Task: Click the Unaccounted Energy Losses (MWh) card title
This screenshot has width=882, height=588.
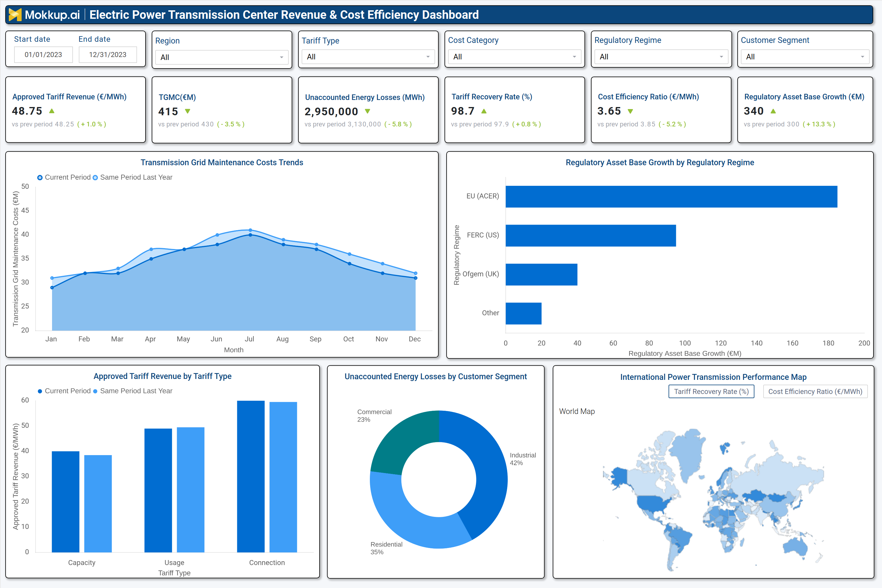Action: [x=365, y=98]
